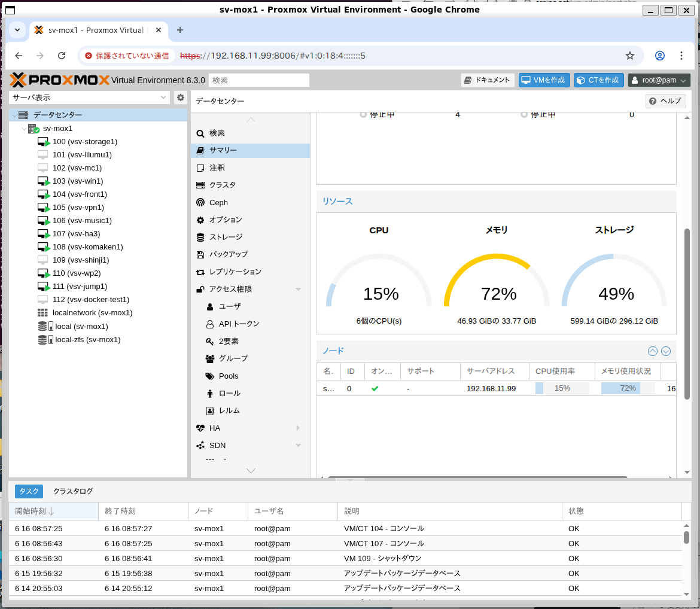Click the key icon beside 2要素
The height and width of the screenshot is (609, 700).
pos(210,342)
